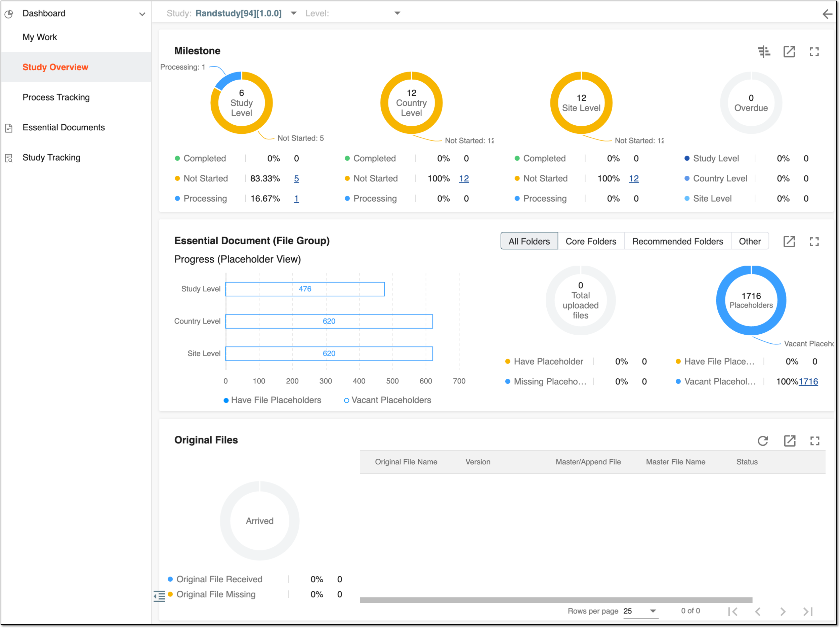
Task: Expand Milestone panel to fullscreen
Action: coord(814,52)
